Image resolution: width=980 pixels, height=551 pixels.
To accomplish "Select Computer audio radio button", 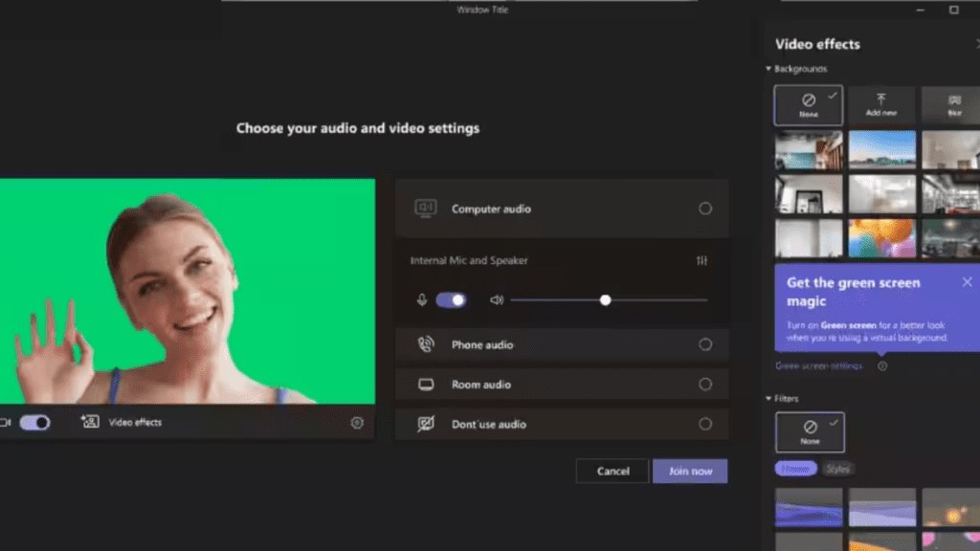I will point(705,209).
